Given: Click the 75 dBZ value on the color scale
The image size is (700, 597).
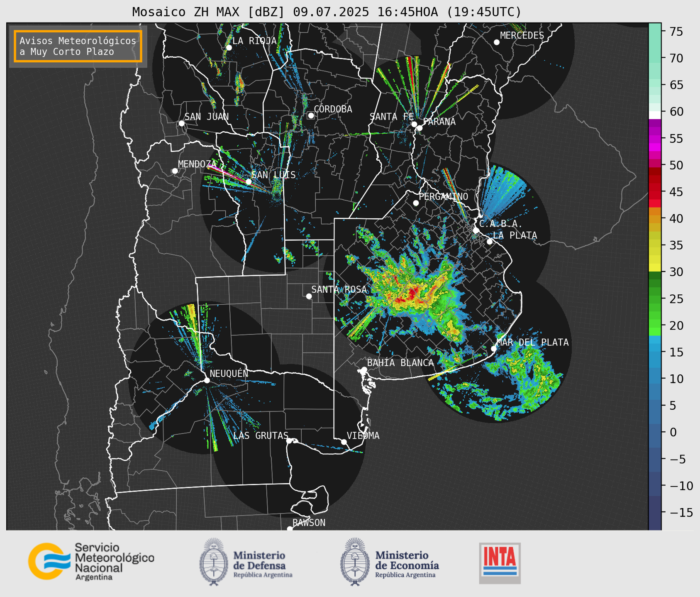Looking at the screenshot, I should [676, 32].
